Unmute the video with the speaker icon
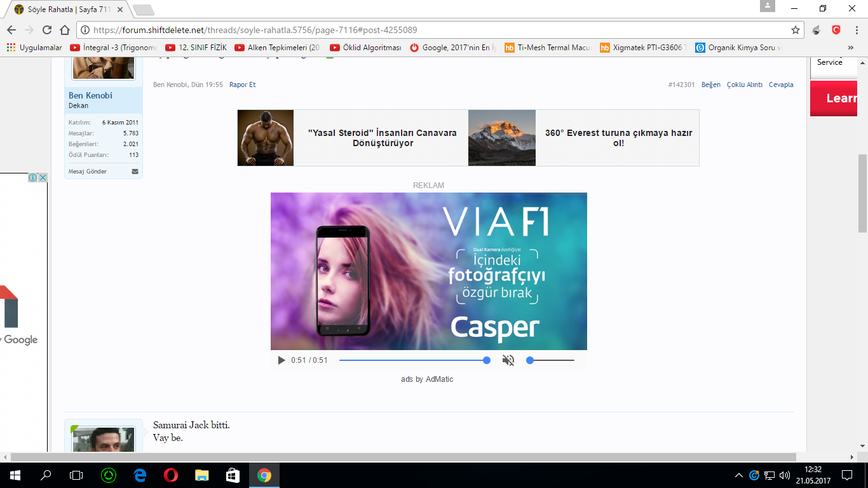The width and height of the screenshot is (868, 488). click(x=508, y=360)
